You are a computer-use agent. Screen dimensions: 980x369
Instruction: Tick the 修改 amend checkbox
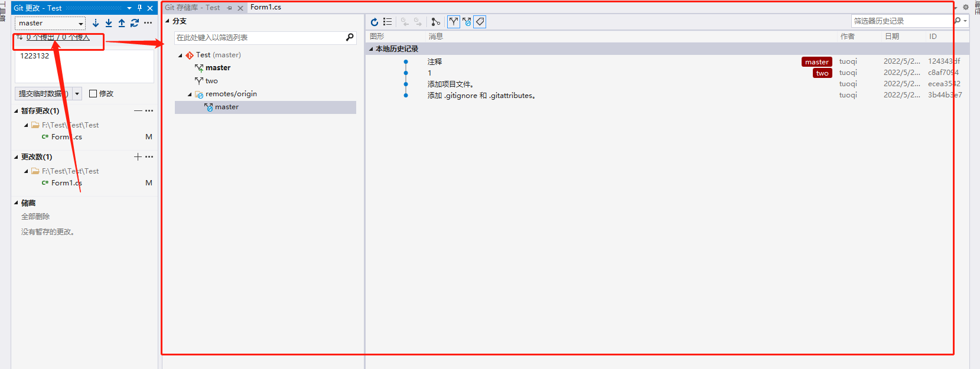(93, 94)
